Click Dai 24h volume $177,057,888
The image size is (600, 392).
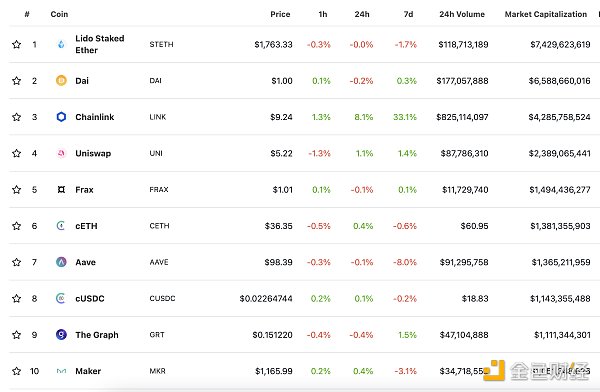(462, 81)
